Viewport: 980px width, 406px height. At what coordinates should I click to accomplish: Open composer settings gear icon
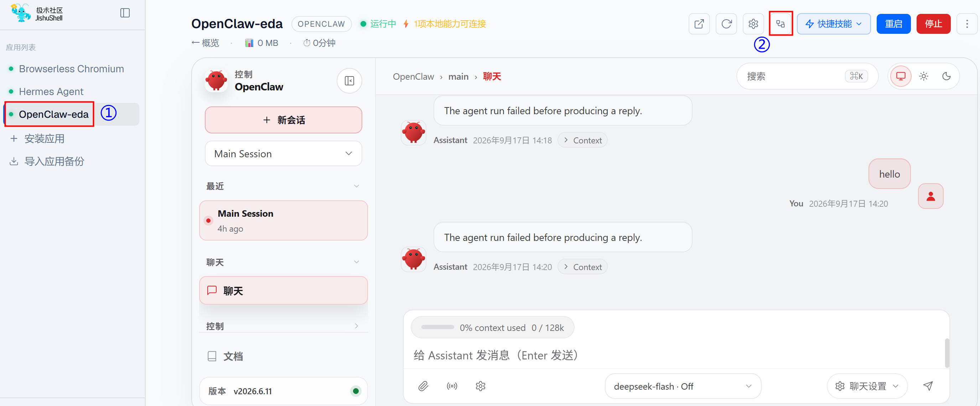pyautogui.click(x=480, y=386)
